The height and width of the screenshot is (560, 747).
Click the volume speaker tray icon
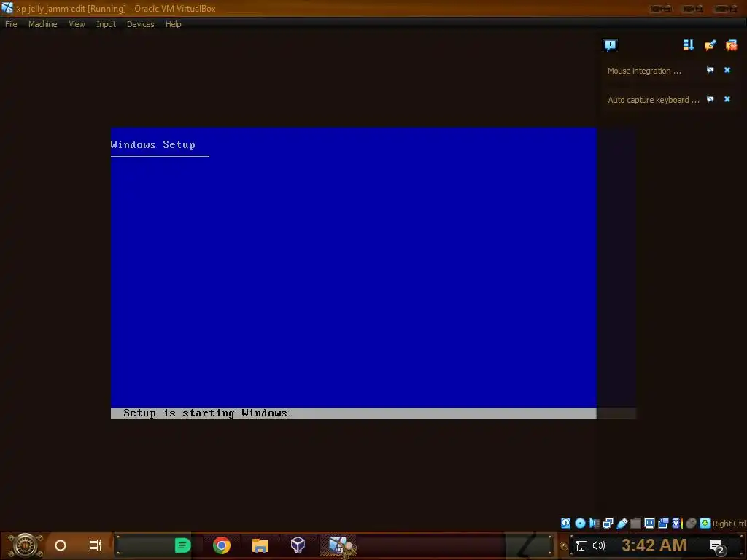[x=599, y=545]
